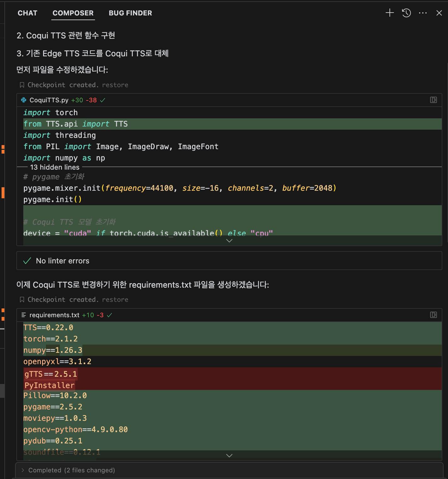The width and height of the screenshot is (448, 479).
Task: Open diff view icon for requirements.txt
Action: (433, 315)
